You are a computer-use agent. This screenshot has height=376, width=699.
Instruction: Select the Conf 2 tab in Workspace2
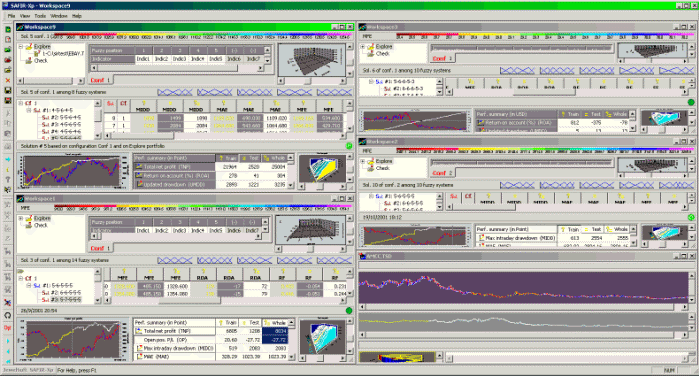pos(442,173)
